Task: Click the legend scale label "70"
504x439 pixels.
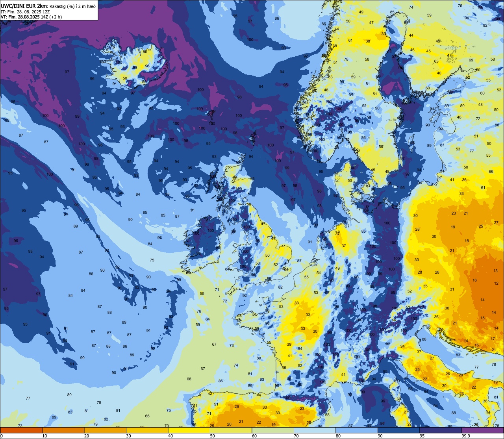Action: tap(296, 436)
